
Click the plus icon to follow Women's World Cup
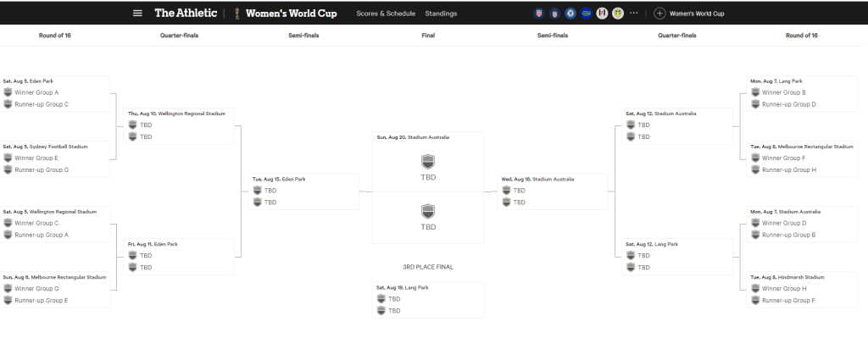[x=659, y=14]
